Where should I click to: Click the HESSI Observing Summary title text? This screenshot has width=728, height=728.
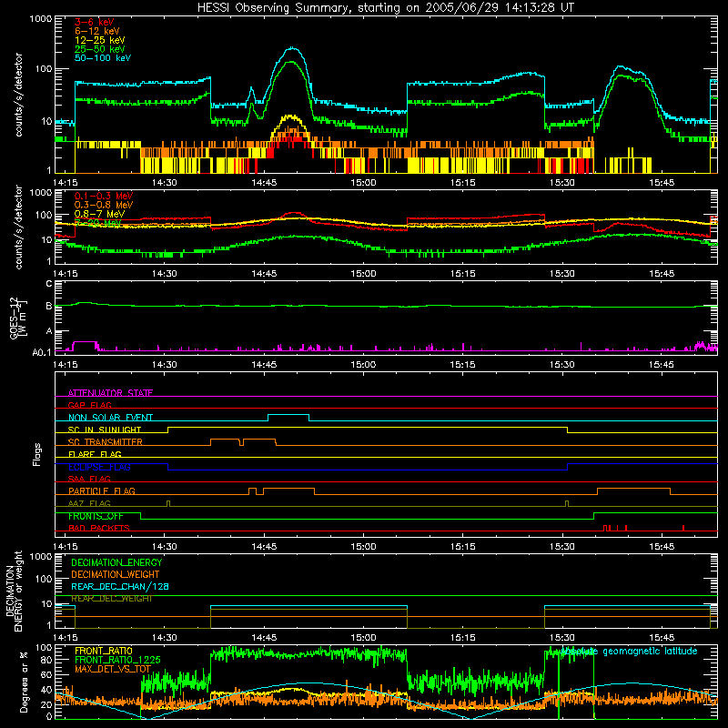(385, 8)
